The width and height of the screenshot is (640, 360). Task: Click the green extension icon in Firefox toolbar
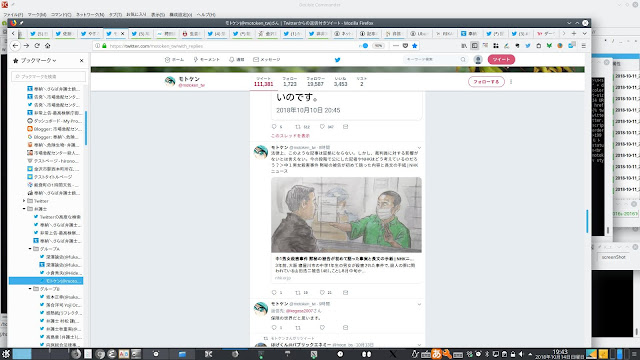click(549, 46)
